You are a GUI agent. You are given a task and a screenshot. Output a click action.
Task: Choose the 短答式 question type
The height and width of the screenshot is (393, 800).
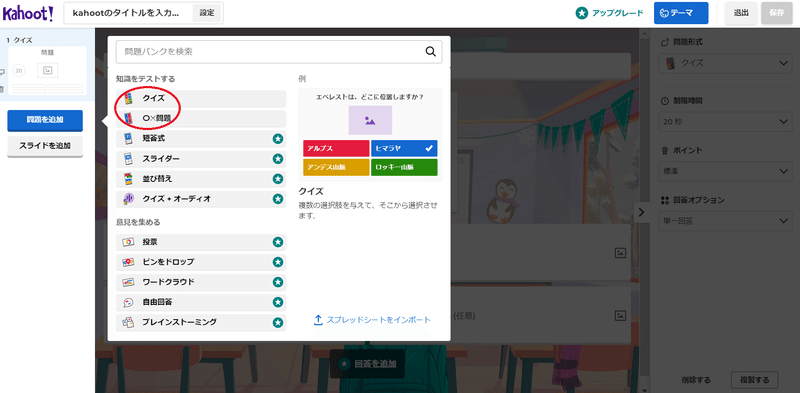tap(201, 138)
